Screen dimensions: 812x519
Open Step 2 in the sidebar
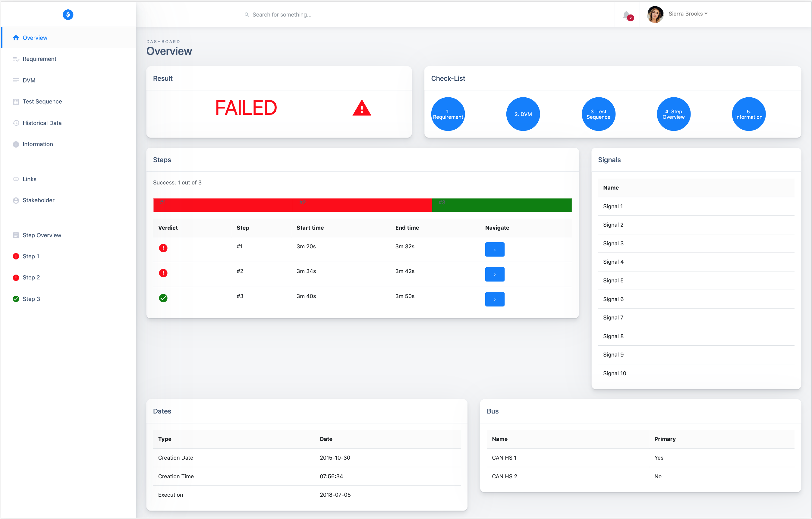coord(69,278)
